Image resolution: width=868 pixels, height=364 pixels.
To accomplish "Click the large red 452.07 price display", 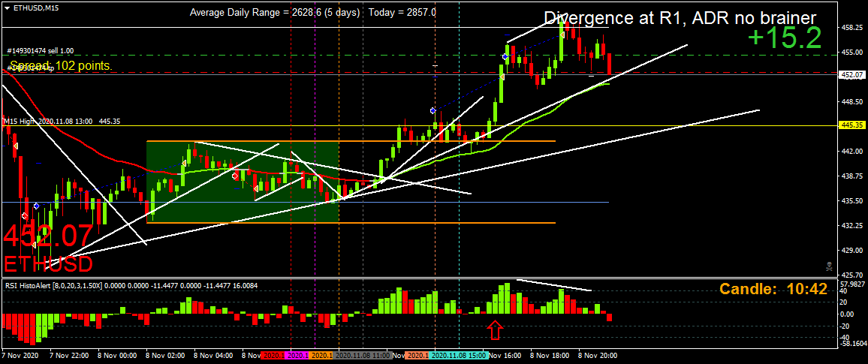I will 47,237.
